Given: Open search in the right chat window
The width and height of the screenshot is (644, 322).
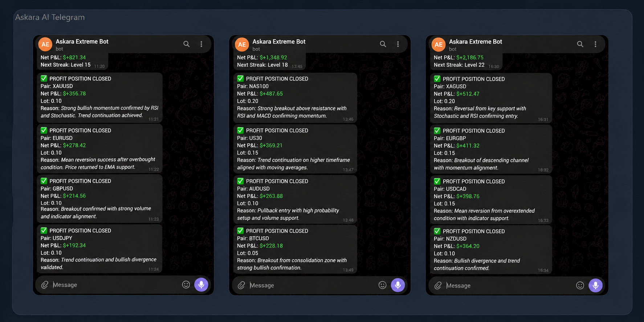Looking at the screenshot, I should (580, 44).
